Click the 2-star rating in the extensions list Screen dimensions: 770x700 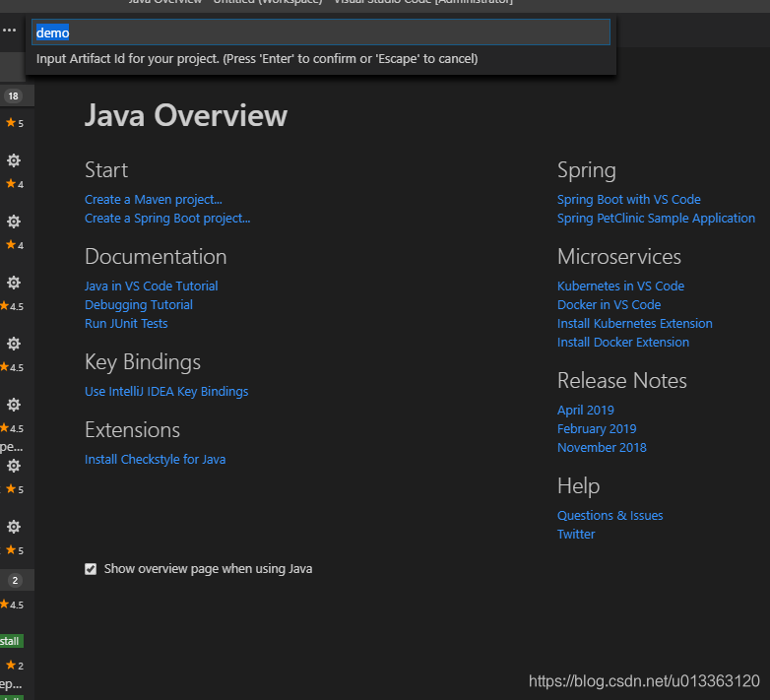click(x=15, y=666)
